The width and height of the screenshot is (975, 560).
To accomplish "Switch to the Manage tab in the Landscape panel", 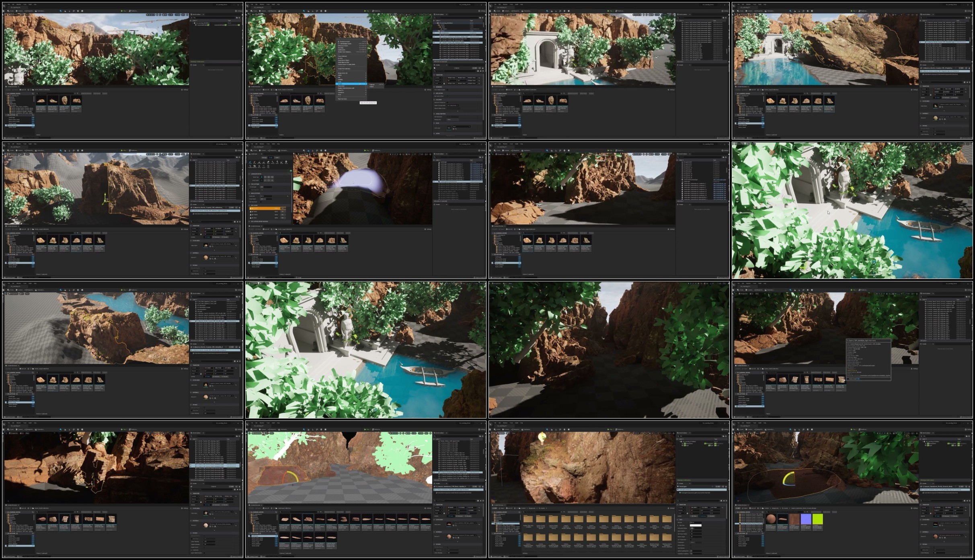I will coord(264,158).
